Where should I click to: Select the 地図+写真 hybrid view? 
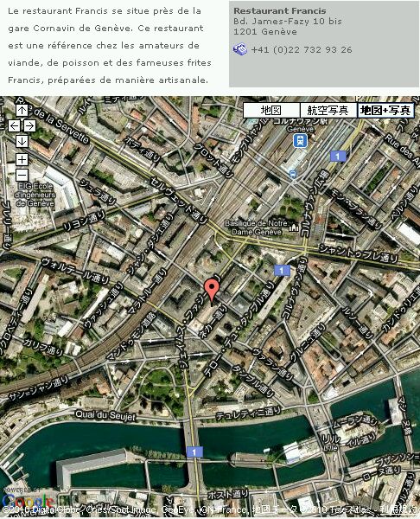pos(385,110)
